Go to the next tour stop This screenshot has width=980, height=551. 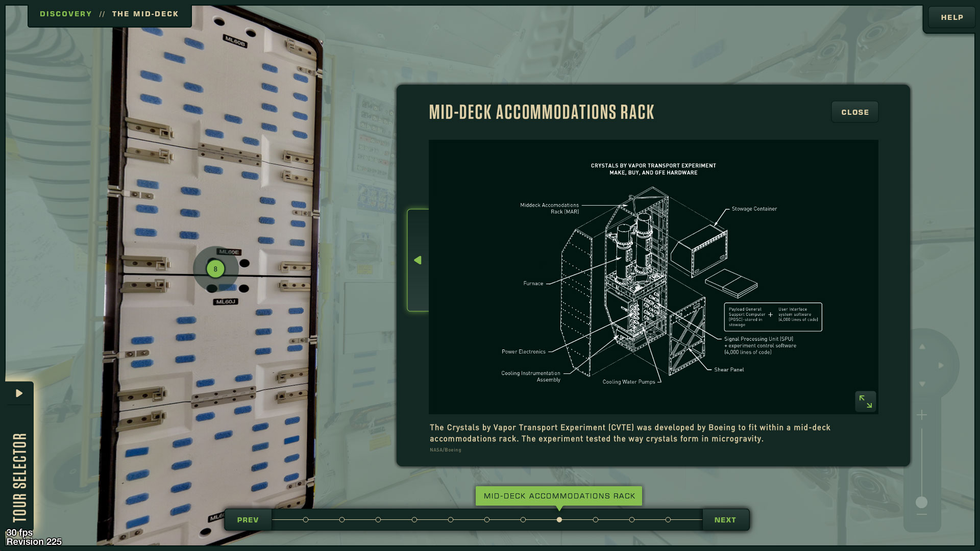tap(725, 520)
